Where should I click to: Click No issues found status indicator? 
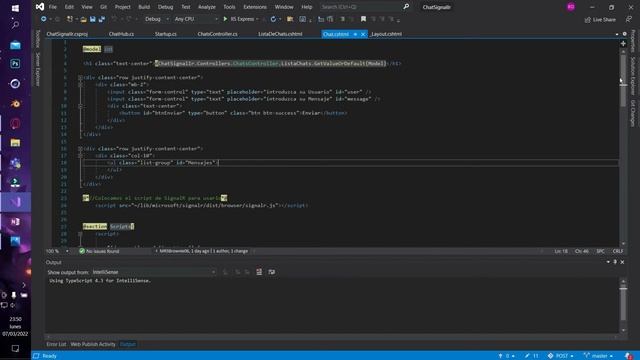pyautogui.click(x=99, y=251)
